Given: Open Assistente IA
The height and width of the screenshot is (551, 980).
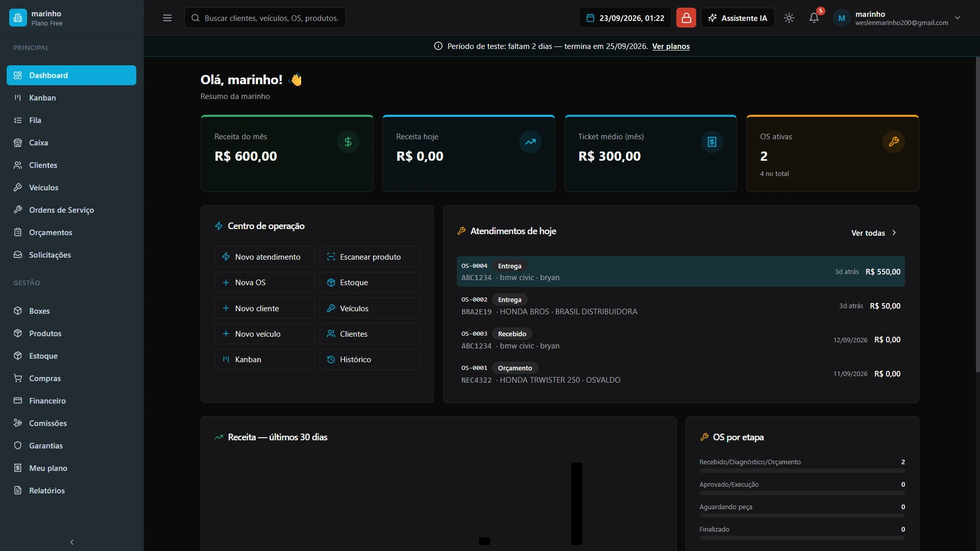Looking at the screenshot, I should coord(738,18).
